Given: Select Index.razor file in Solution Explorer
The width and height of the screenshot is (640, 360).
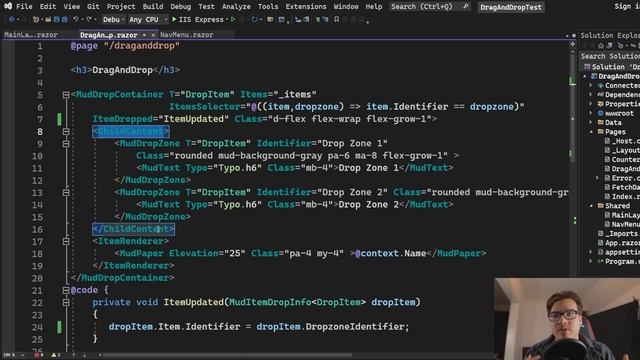Looking at the screenshot, I should pyautogui.click(x=622, y=196).
